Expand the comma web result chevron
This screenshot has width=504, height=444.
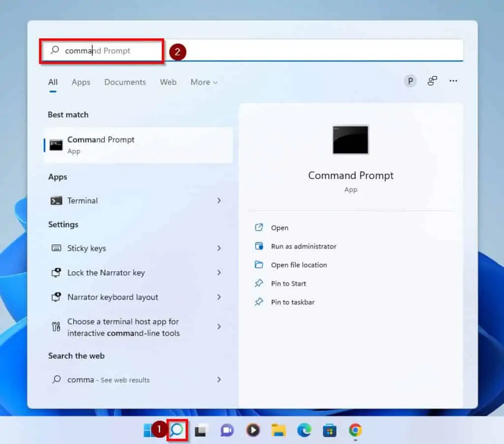(219, 380)
